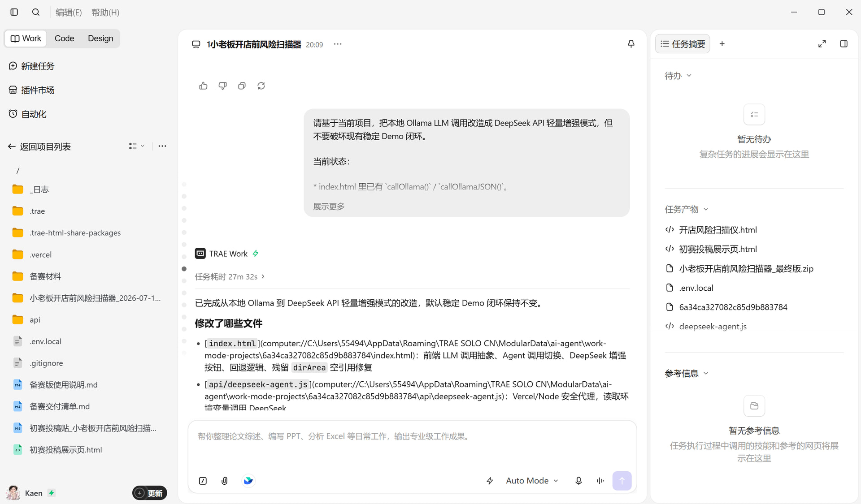Send the message with the arrow button

point(622,481)
